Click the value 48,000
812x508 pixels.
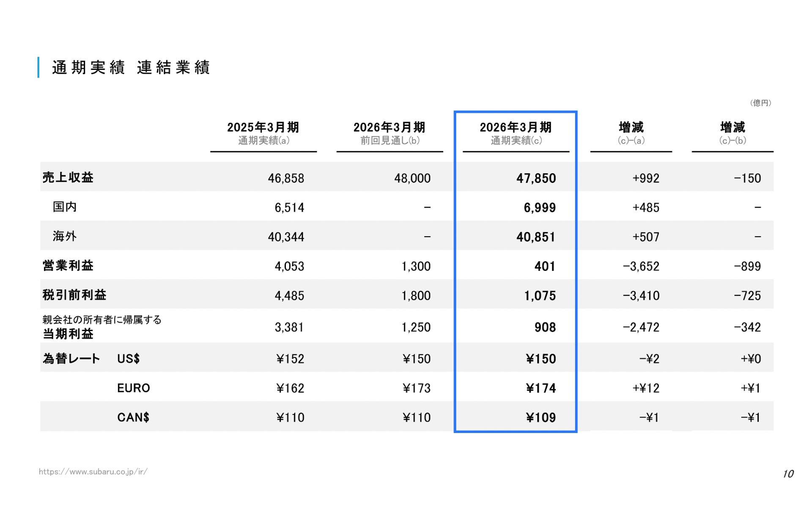412,178
